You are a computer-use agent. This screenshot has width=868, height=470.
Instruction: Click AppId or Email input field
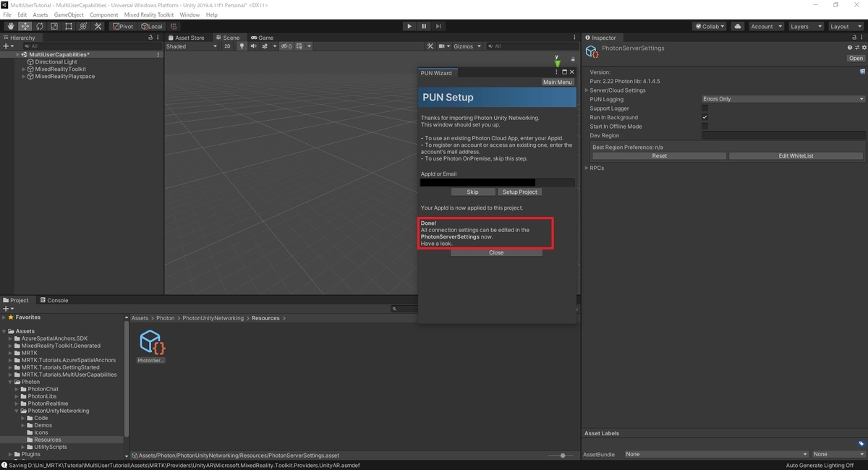click(x=498, y=183)
